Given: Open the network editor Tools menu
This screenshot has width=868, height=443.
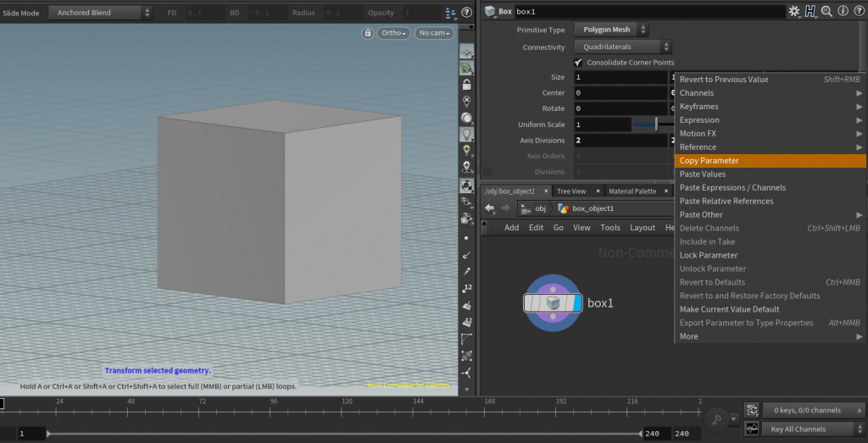Looking at the screenshot, I should [x=610, y=228].
